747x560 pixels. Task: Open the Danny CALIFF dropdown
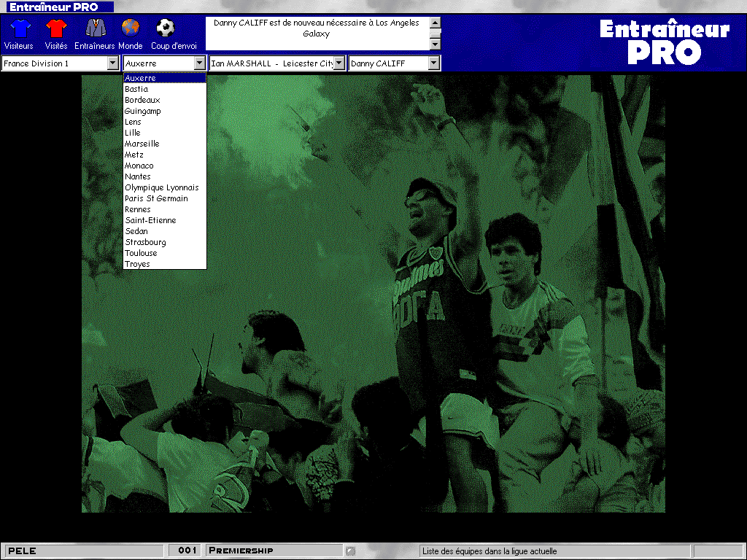click(x=434, y=63)
